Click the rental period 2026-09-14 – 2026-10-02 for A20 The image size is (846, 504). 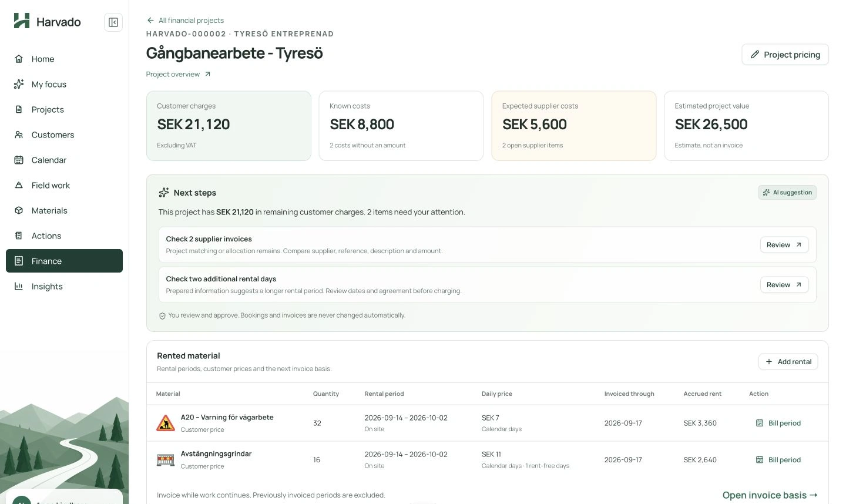click(406, 418)
